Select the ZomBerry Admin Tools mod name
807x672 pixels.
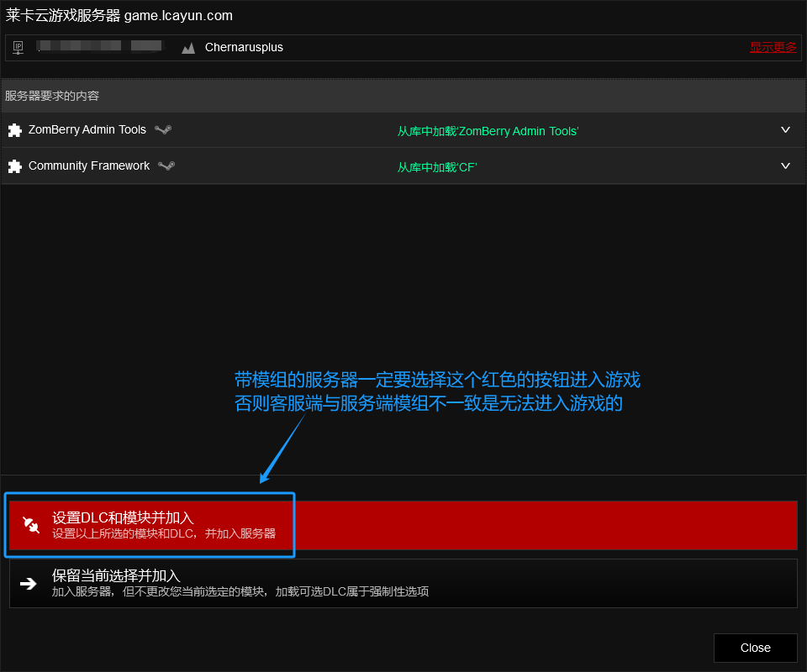click(x=87, y=130)
